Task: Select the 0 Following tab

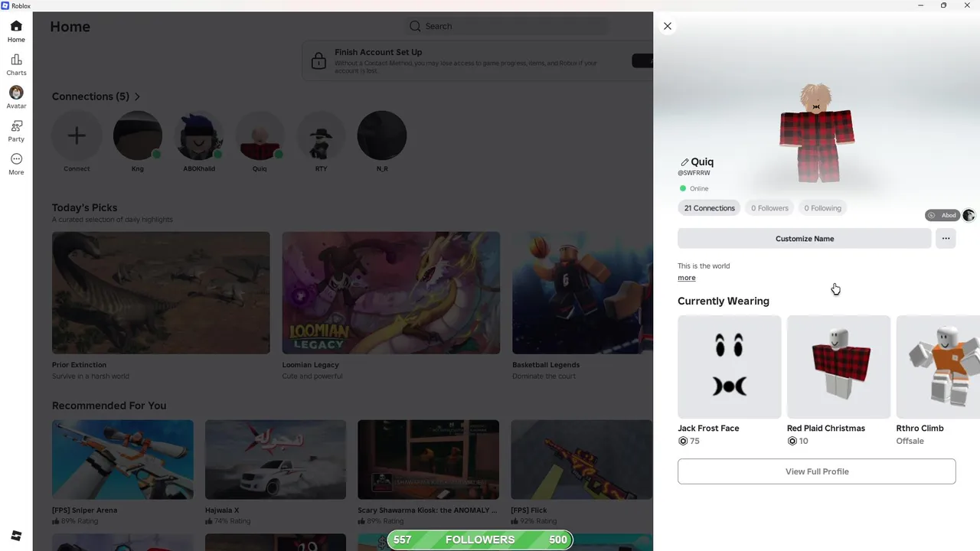Action: click(x=822, y=208)
